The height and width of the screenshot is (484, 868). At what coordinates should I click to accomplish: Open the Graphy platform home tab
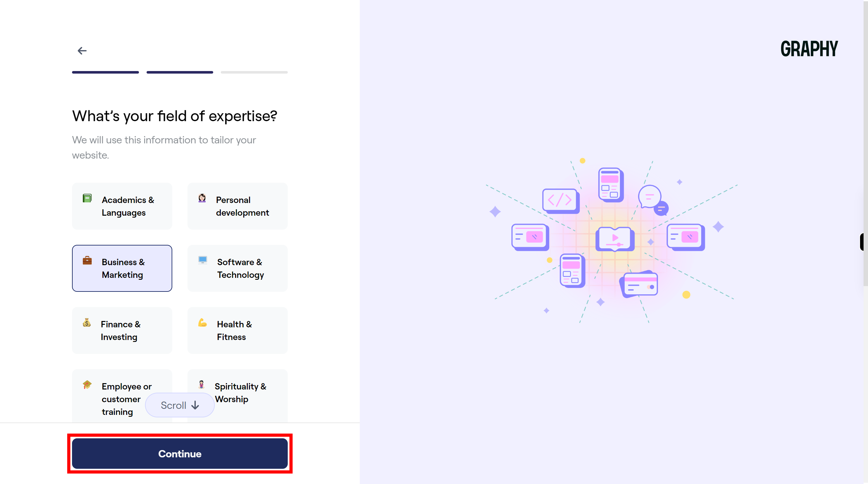[x=809, y=48]
